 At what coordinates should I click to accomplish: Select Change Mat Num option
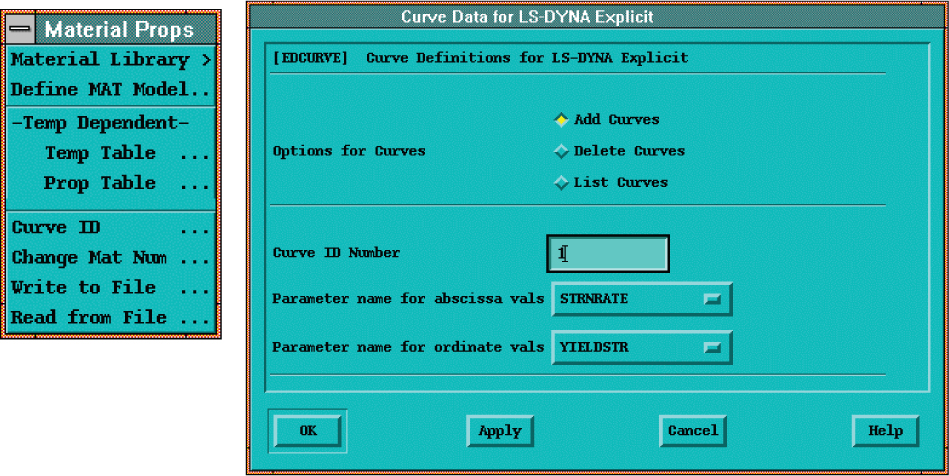click(x=111, y=257)
